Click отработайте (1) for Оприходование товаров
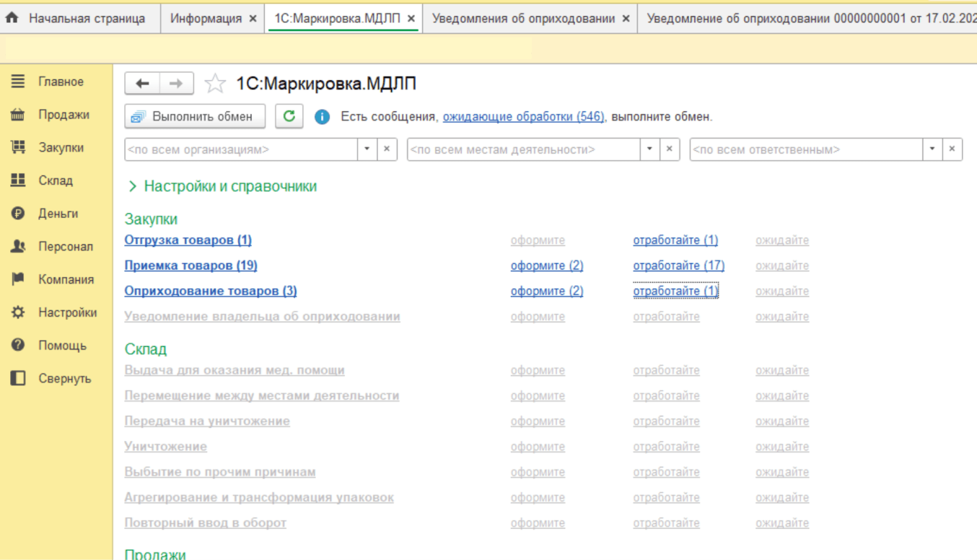The height and width of the screenshot is (560, 977). (x=675, y=291)
